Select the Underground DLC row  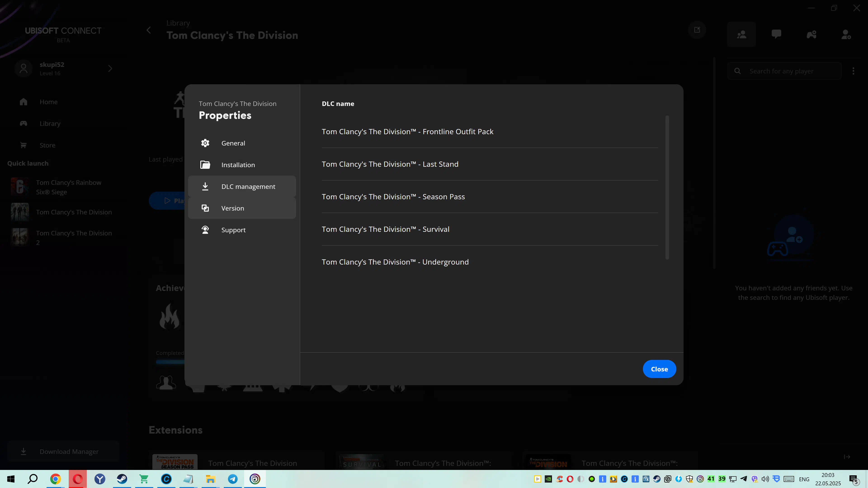tap(490, 262)
